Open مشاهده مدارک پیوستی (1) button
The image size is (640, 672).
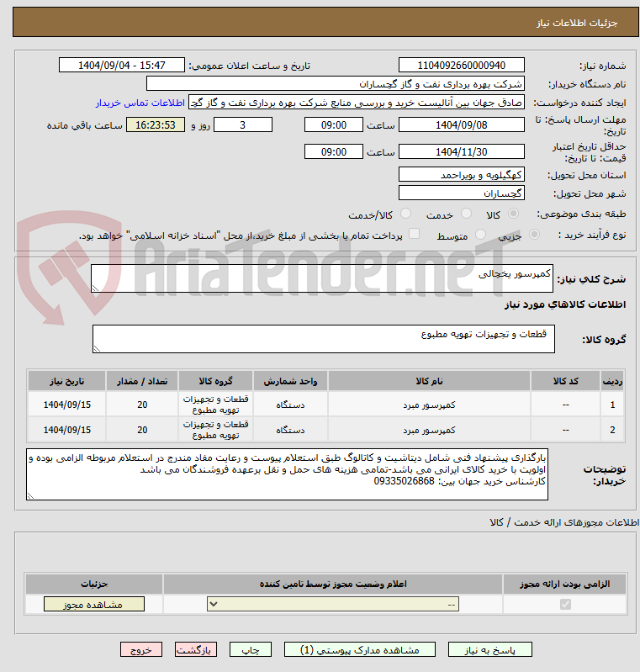(360, 650)
